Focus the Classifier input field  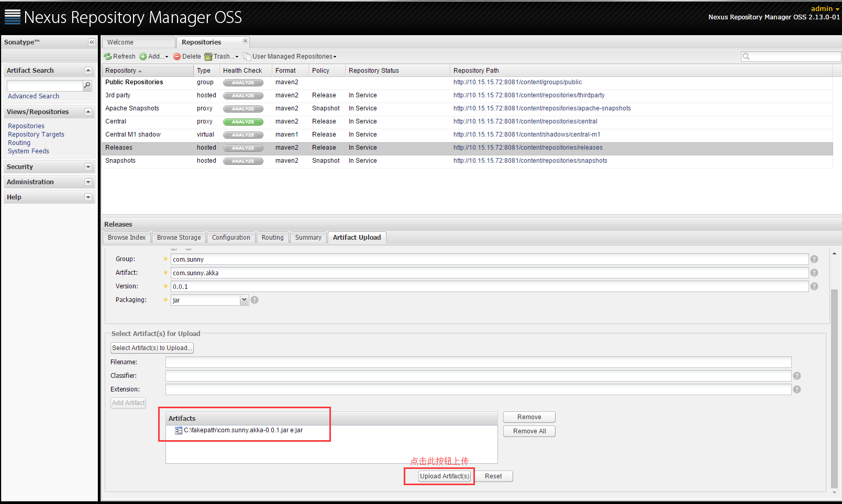(x=478, y=376)
